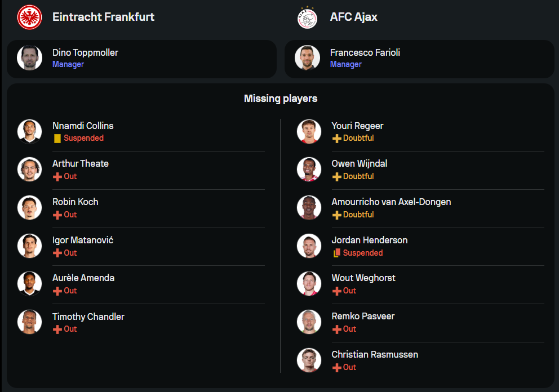Open Igor Matanović's player name link
Image resolution: width=559 pixels, height=392 pixels.
[x=83, y=240]
